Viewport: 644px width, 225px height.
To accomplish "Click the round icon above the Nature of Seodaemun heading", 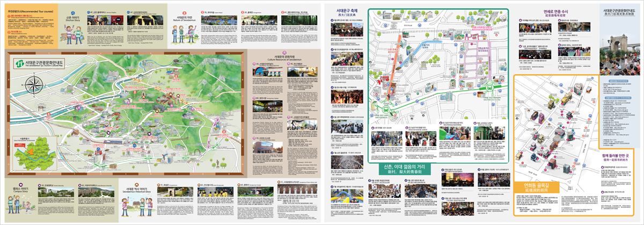I will click(x=184, y=13).
